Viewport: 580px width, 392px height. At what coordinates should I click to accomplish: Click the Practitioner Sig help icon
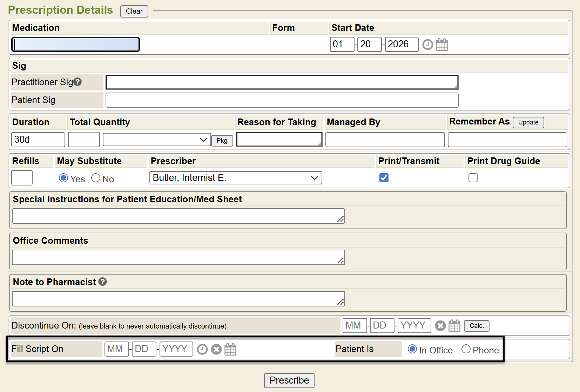pos(78,82)
